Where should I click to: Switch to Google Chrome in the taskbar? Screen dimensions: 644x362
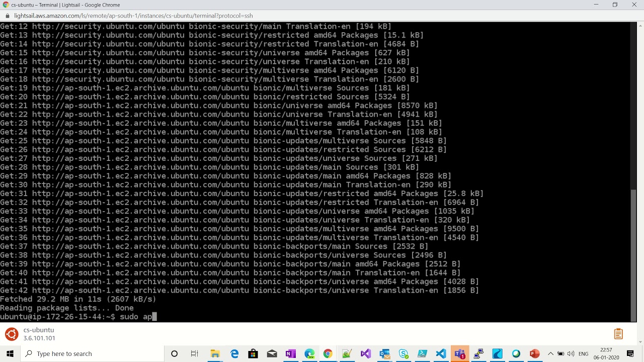(328, 354)
